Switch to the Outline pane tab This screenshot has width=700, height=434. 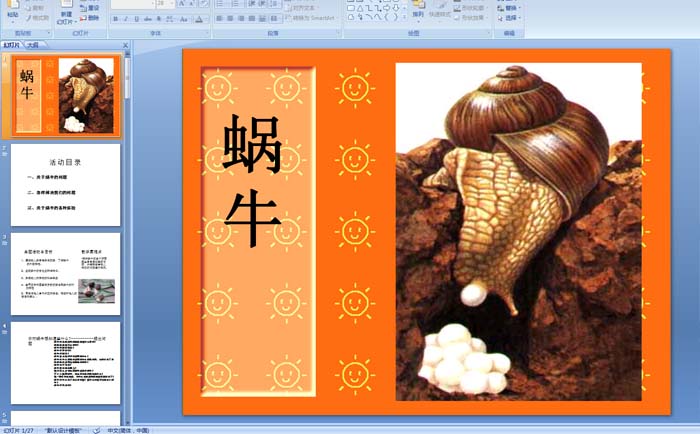(x=32, y=45)
